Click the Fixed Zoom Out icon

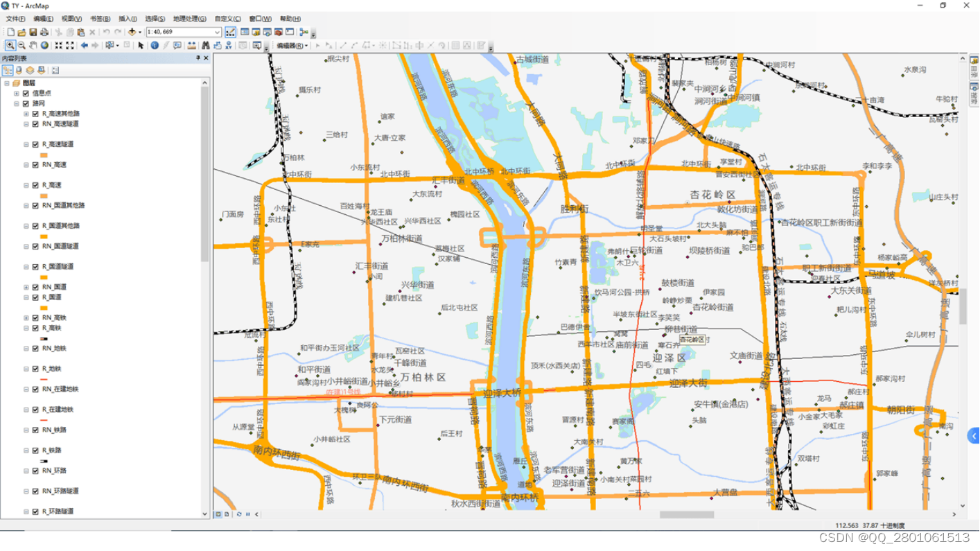70,46
